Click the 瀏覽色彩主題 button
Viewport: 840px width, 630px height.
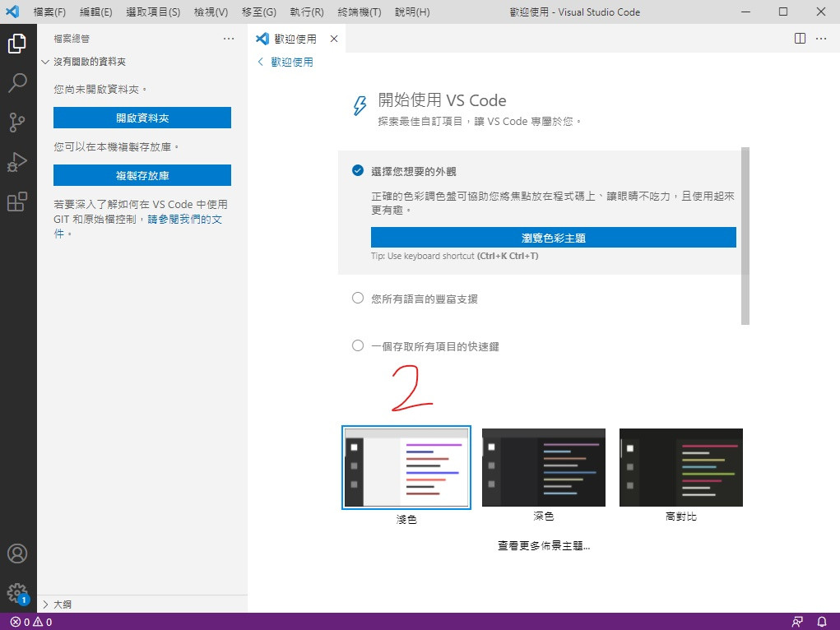554,238
